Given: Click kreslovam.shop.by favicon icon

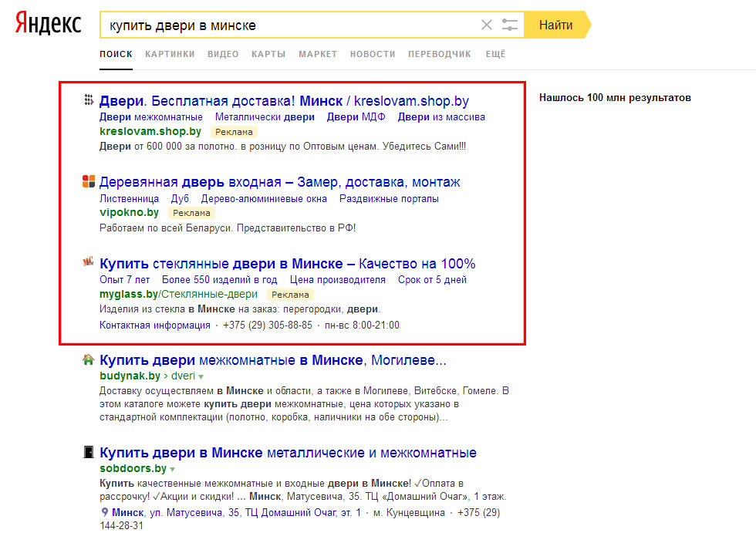Looking at the screenshot, I should pyautogui.click(x=89, y=100).
